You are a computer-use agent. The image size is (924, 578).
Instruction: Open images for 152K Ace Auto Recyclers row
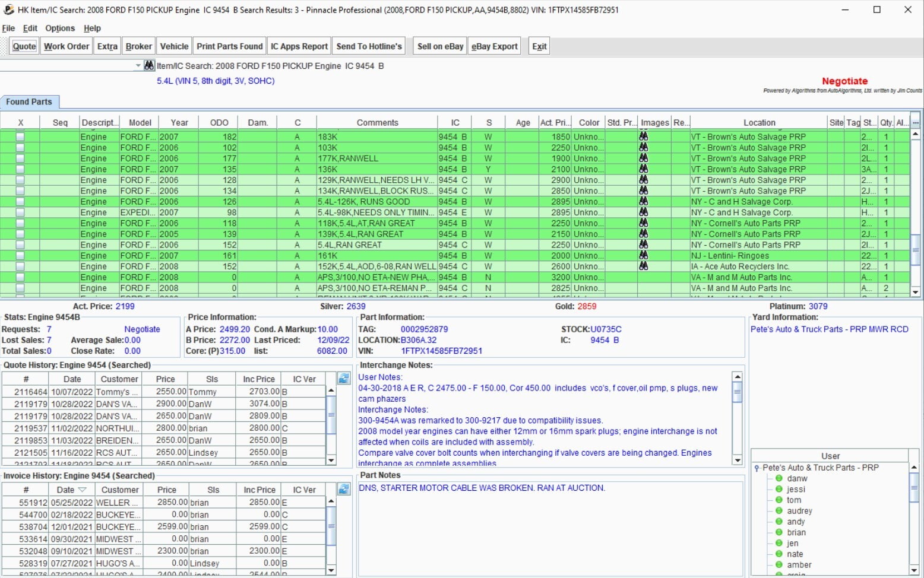coord(643,266)
